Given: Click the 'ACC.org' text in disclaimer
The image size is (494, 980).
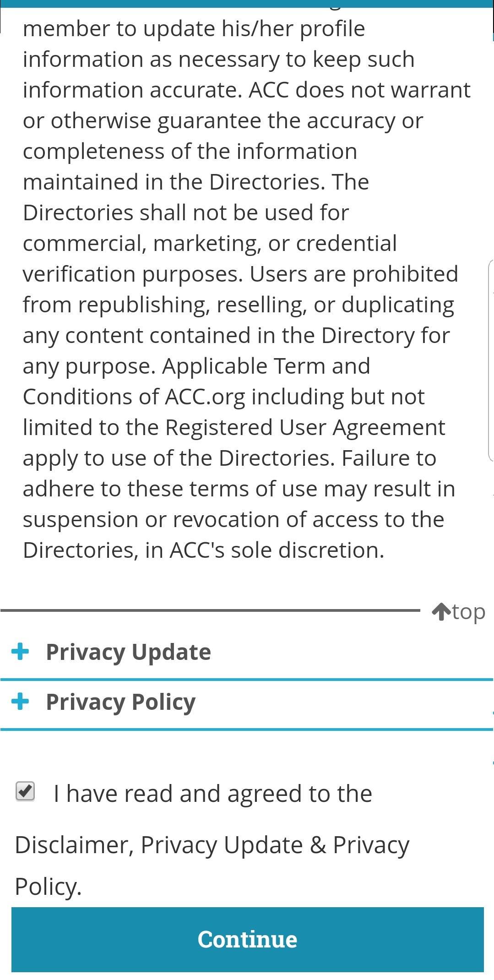Looking at the screenshot, I should coord(205,397).
